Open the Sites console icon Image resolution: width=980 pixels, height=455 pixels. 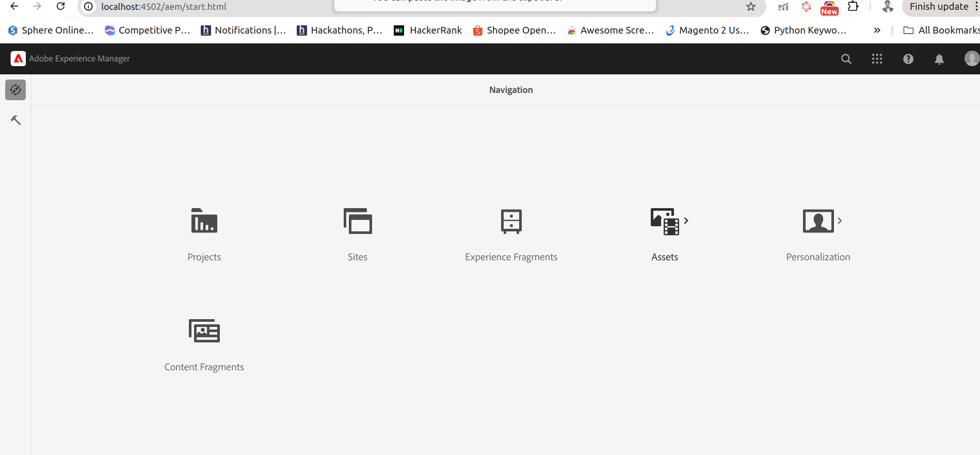point(358,221)
